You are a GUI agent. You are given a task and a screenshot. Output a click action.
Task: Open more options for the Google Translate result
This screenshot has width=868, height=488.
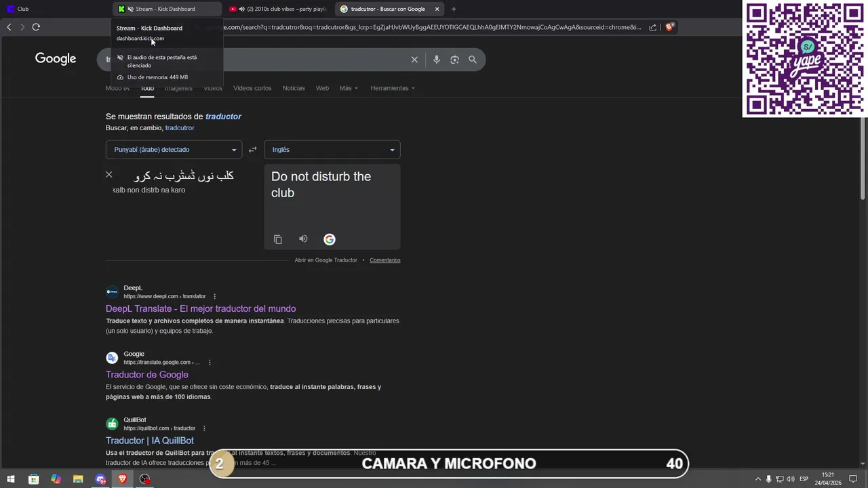pyautogui.click(x=210, y=363)
